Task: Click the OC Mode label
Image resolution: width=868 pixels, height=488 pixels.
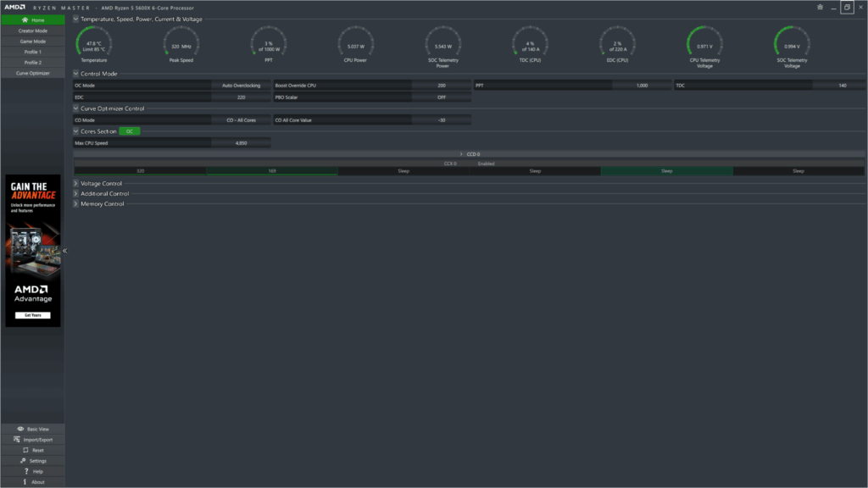Action: [85, 86]
